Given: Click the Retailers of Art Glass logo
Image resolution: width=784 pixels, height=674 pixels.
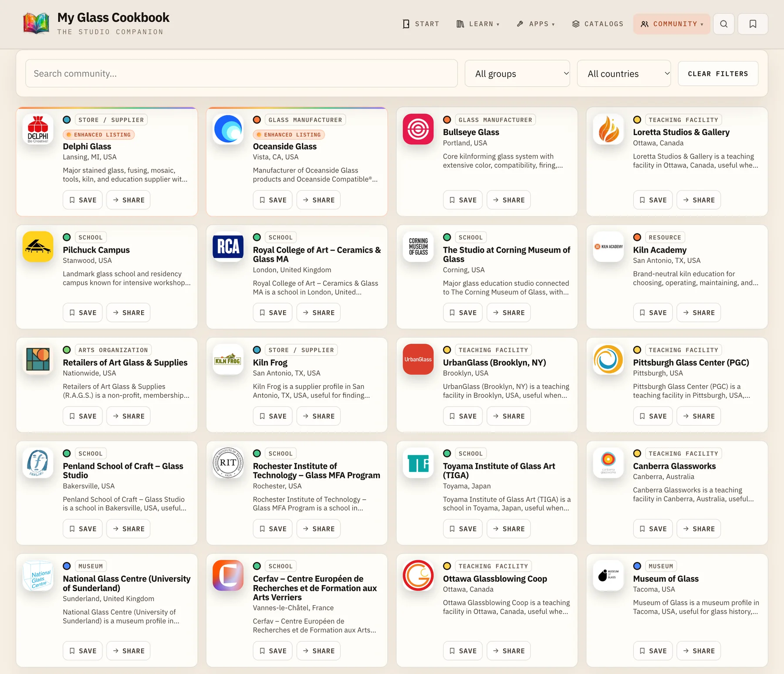Looking at the screenshot, I should click(38, 359).
